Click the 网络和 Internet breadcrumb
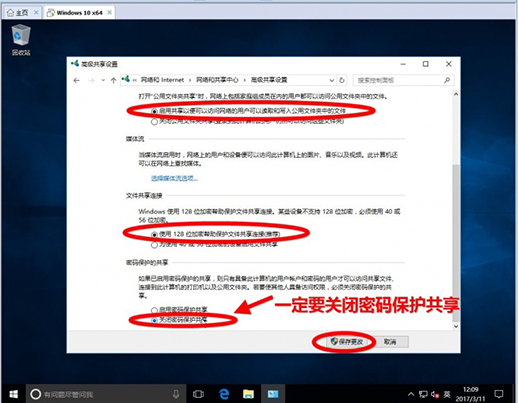 pyautogui.click(x=162, y=80)
